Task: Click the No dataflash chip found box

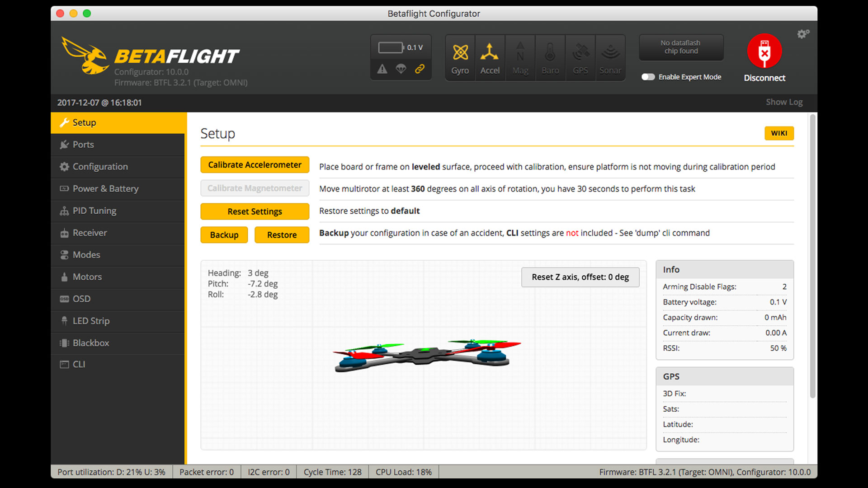Action: click(681, 47)
